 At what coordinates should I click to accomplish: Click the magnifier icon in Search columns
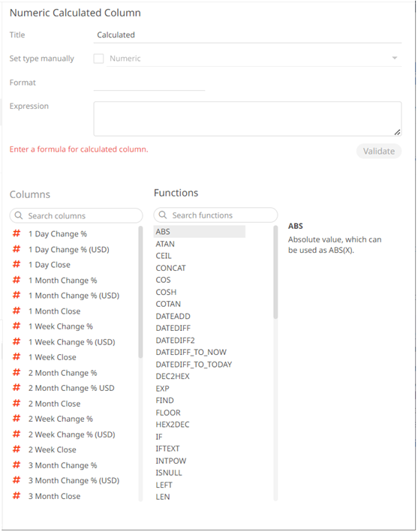pyautogui.click(x=19, y=215)
